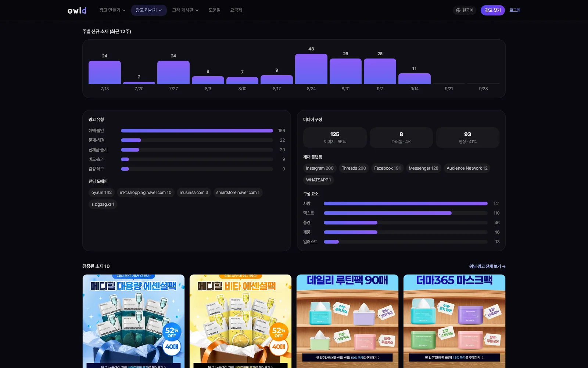The height and width of the screenshot is (368, 588).
Task: Click the 7/13 bar in weekly chart
Action: tap(105, 72)
